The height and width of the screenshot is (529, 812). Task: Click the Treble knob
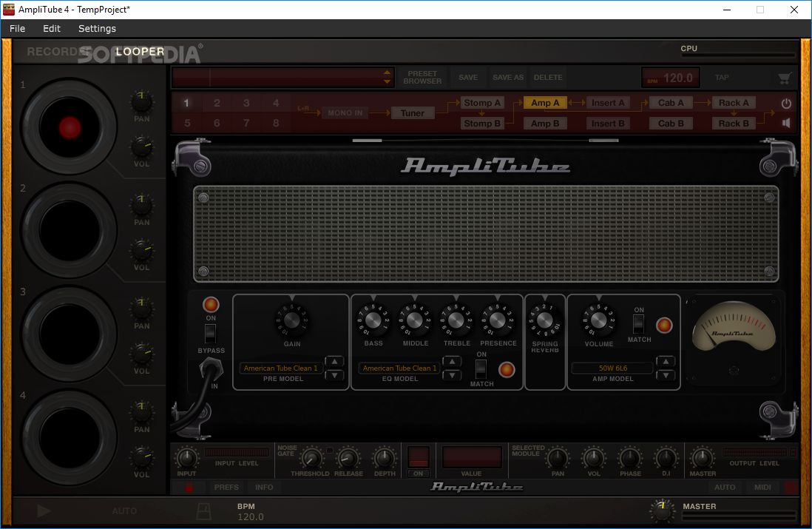(456, 320)
